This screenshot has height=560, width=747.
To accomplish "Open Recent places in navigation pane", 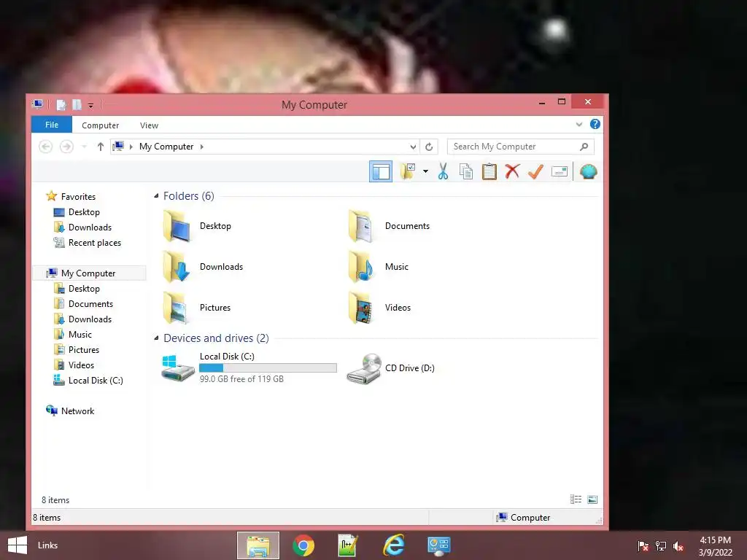I will coord(88,242).
